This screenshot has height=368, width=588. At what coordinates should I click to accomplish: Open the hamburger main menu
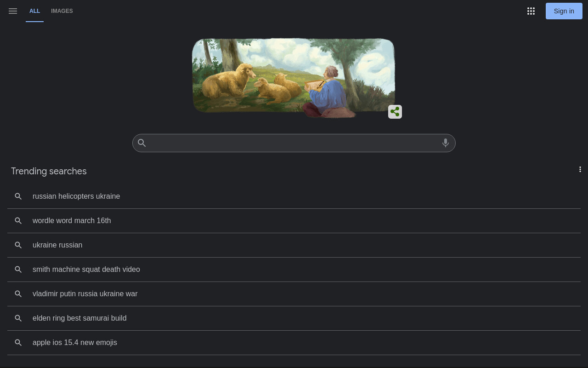[13, 11]
